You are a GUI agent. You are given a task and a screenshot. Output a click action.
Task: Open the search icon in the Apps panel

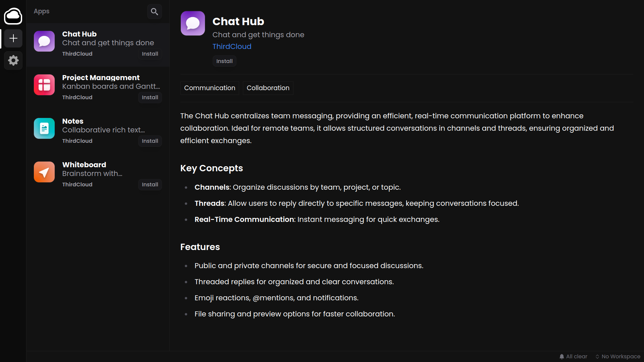154,11
